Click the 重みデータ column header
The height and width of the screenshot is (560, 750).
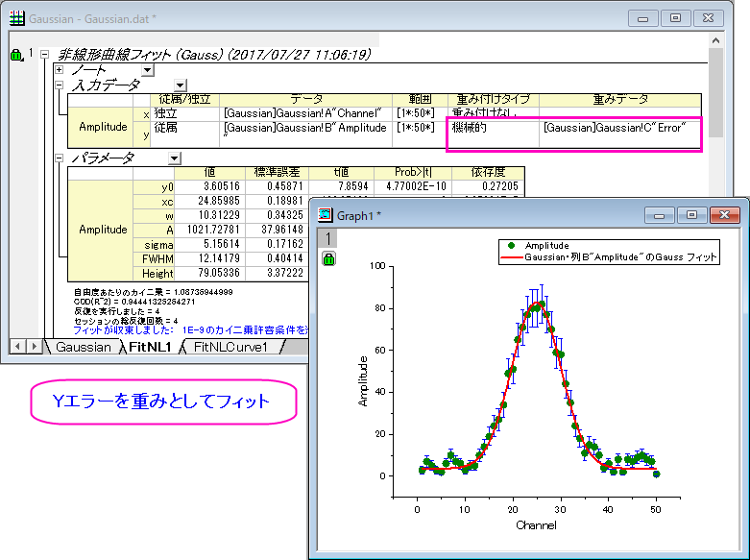620,99
